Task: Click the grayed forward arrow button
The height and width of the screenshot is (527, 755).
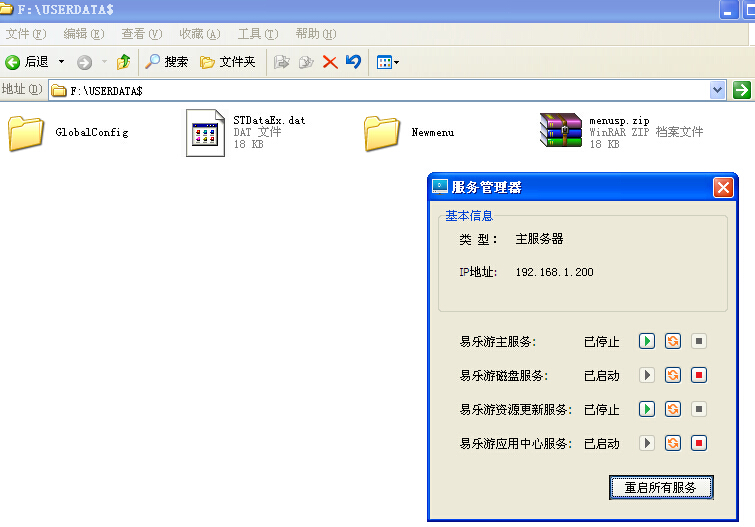Action: coord(84,62)
